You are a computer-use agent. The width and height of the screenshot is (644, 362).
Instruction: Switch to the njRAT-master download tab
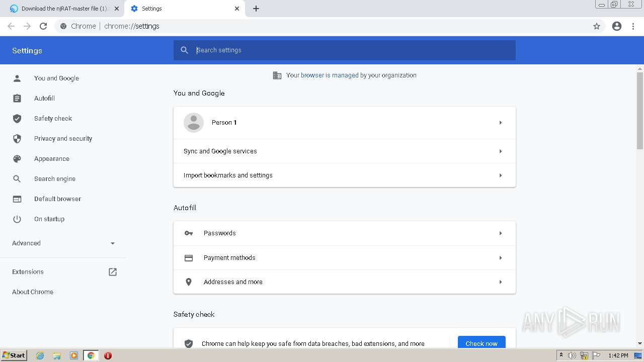pos(64,9)
